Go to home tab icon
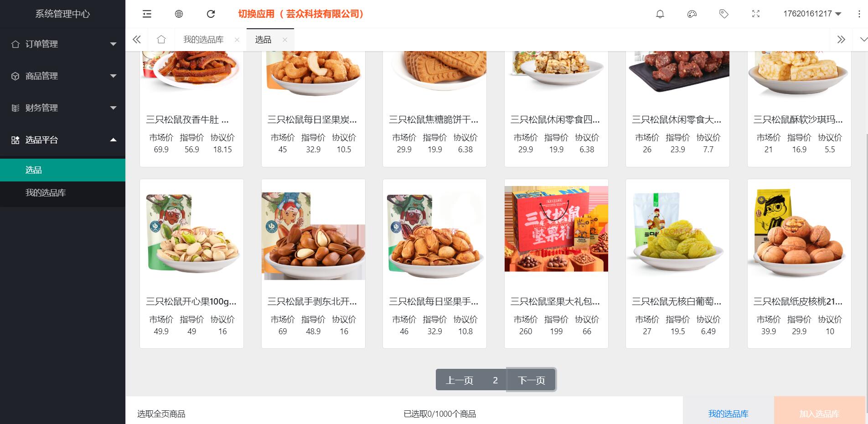 [x=161, y=40]
